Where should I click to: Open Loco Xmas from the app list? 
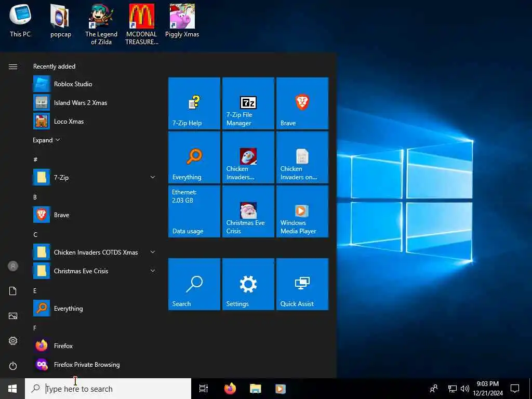click(x=95, y=122)
